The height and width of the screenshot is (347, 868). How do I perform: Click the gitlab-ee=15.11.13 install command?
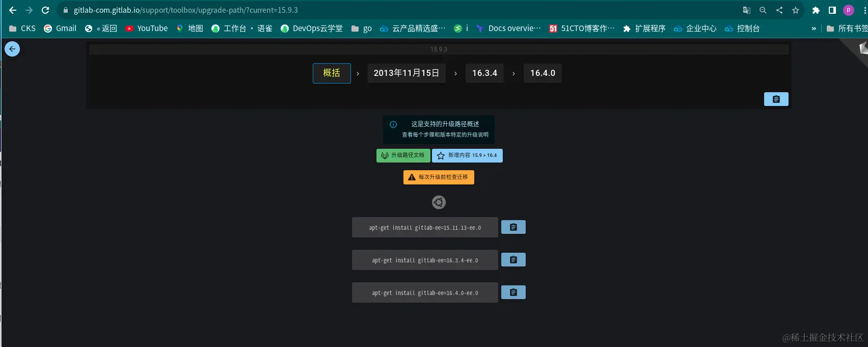(x=425, y=227)
